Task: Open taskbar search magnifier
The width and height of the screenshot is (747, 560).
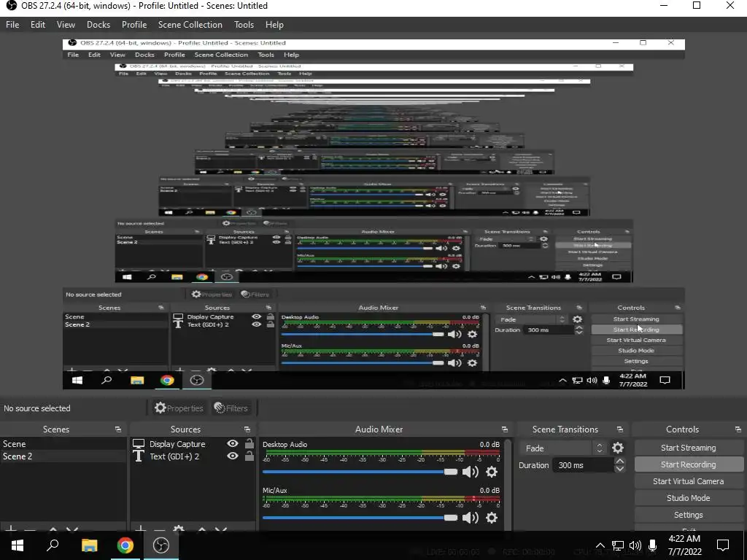Action: [x=53, y=545]
